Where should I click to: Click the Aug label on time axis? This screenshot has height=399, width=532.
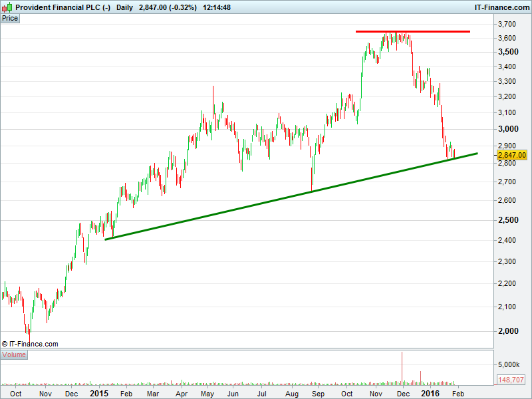291,394
